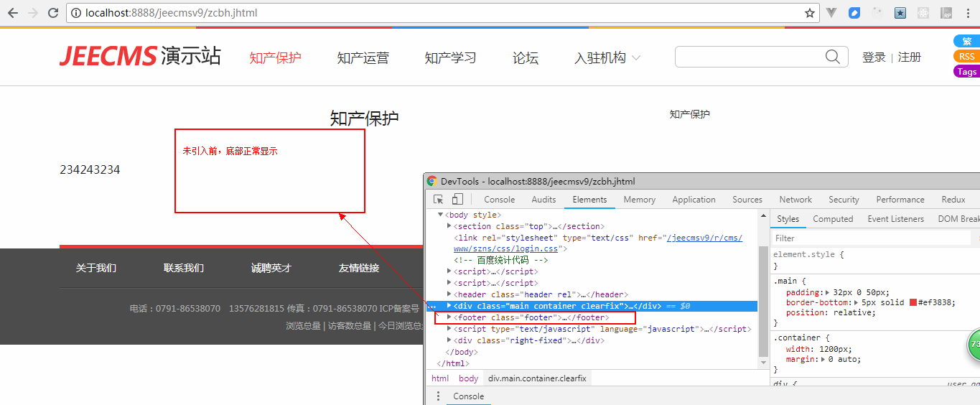This screenshot has height=405, width=980.
Task: Click the JEECMS logo
Action: (x=108, y=56)
